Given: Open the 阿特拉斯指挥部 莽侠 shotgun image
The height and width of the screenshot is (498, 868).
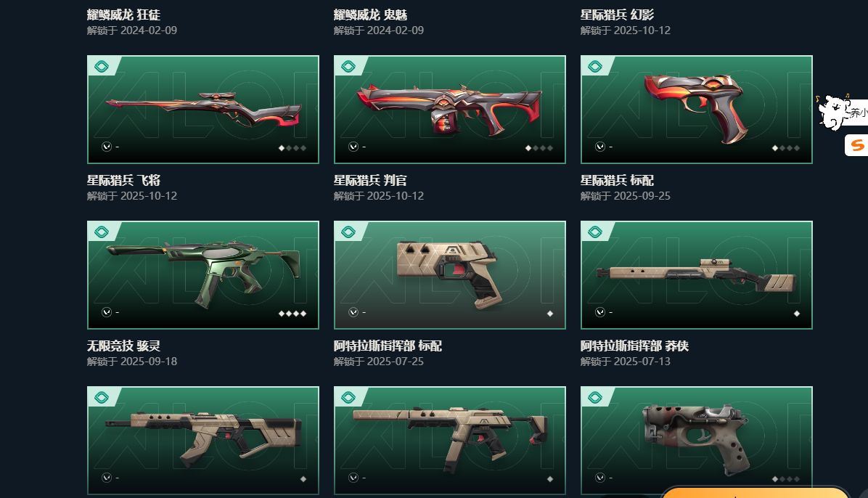Looking at the screenshot, I should tap(697, 275).
